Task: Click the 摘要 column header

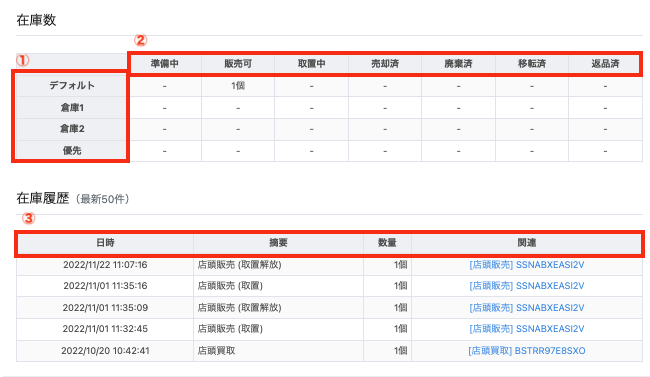Action: click(278, 243)
